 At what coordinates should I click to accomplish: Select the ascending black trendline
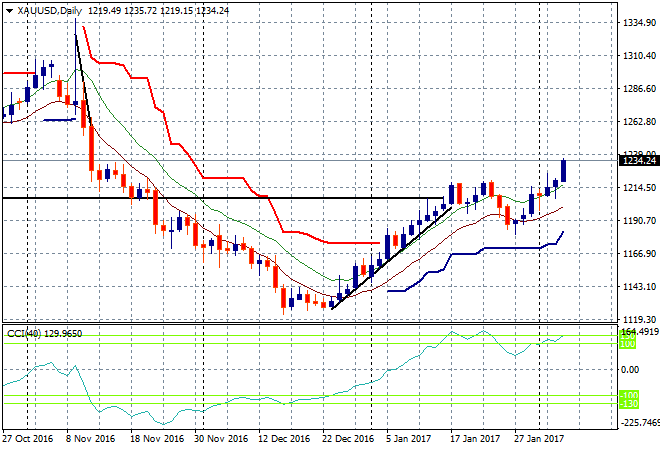point(391,258)
